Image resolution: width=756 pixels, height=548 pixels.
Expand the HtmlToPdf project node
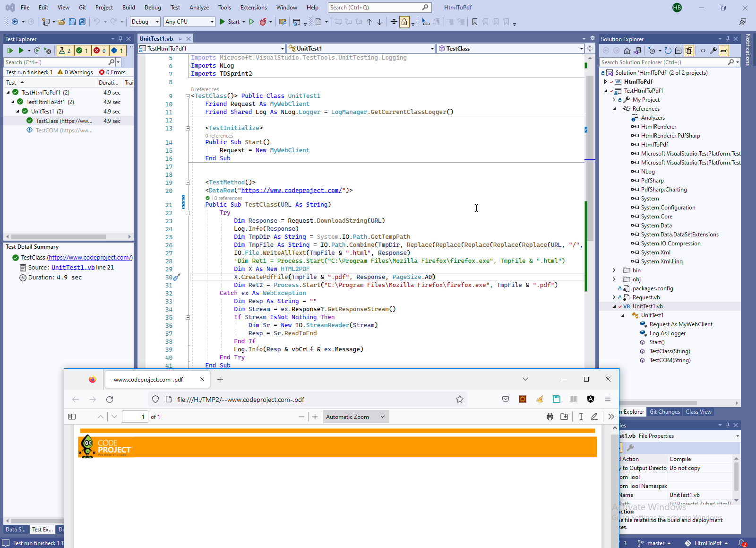pos(605,82)
